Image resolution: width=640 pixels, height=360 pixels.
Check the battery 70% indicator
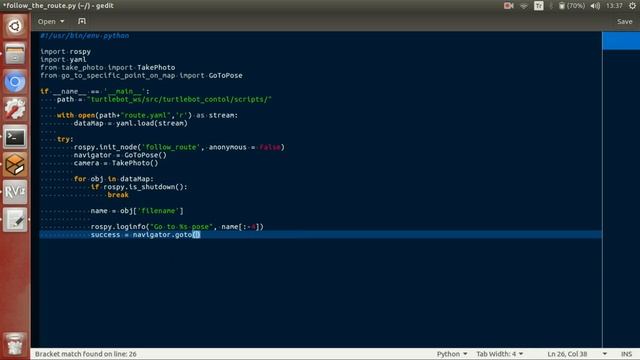(x=571, y=6)
